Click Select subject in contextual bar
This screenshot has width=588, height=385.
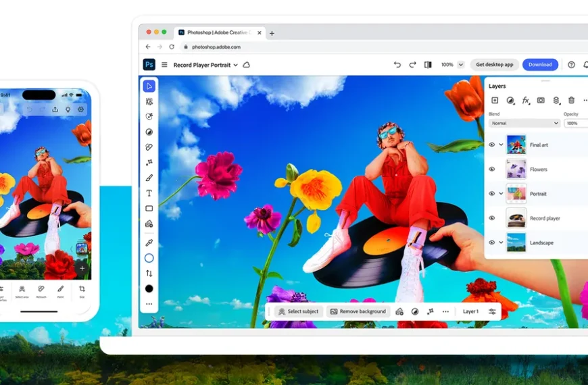[x=299, y=311]
